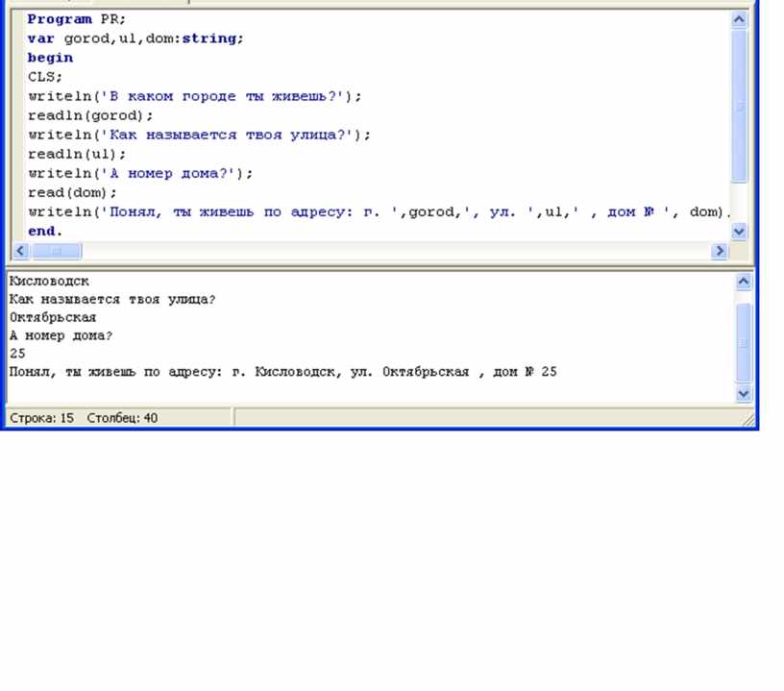The height and width of the screenshot is (691, 784).
Task: Click the 'CLS;' line
Action: [45, 77]
